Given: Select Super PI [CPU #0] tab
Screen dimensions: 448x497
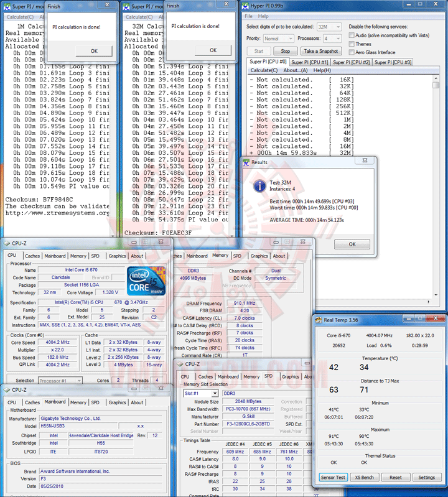Looking at the screenshot, I should [x=268, y=62].
